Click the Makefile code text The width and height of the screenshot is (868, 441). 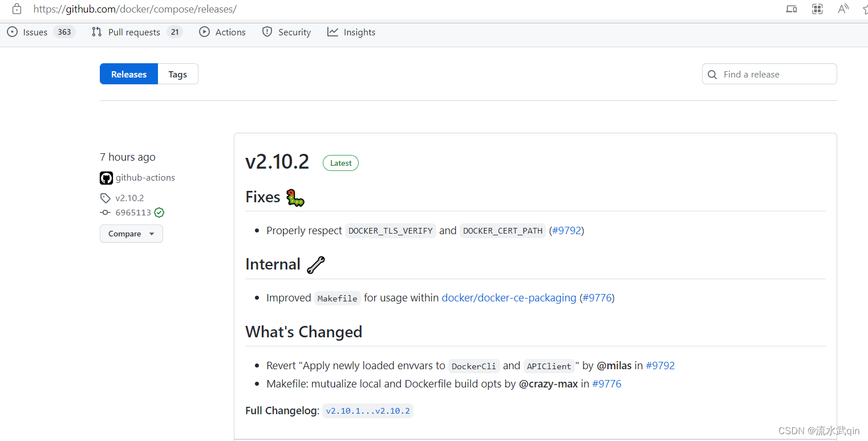click(x=337, y=298)
